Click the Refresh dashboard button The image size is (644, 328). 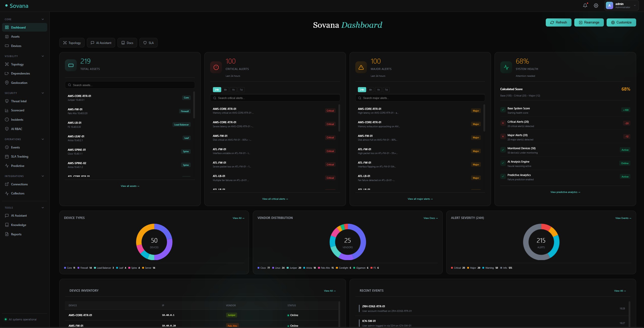[x=558, y=22]
